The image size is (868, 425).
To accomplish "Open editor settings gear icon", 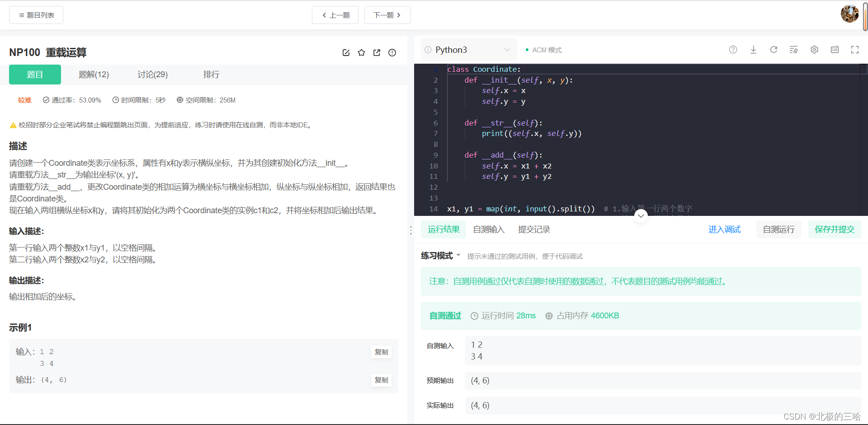I will coord(814,50).
